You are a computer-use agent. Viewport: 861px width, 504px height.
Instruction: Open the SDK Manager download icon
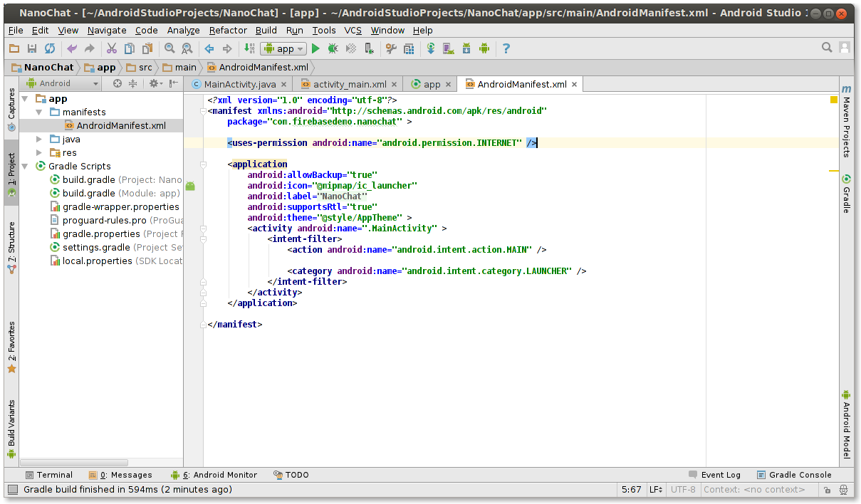point(466,48)
